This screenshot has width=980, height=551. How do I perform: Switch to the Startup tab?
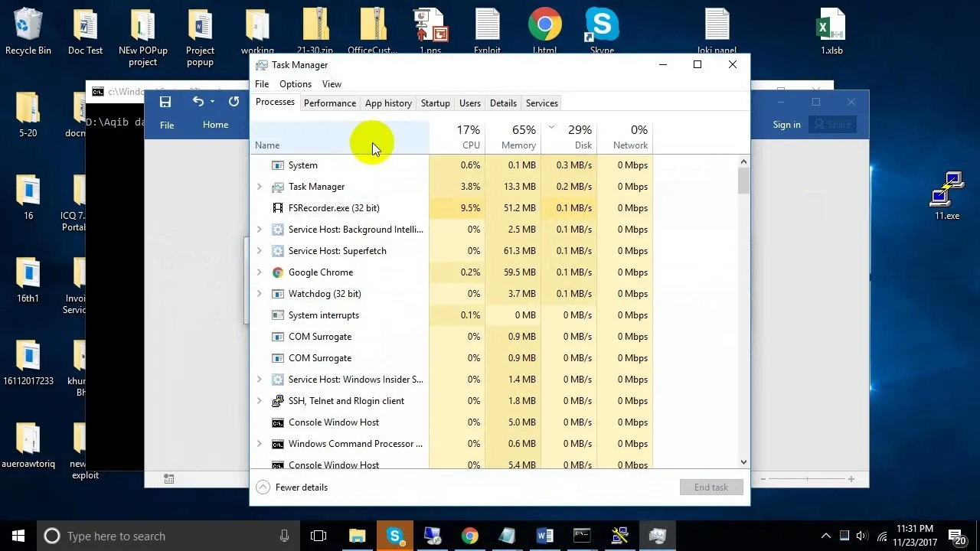pyautogui.click(x=435, y=103)
